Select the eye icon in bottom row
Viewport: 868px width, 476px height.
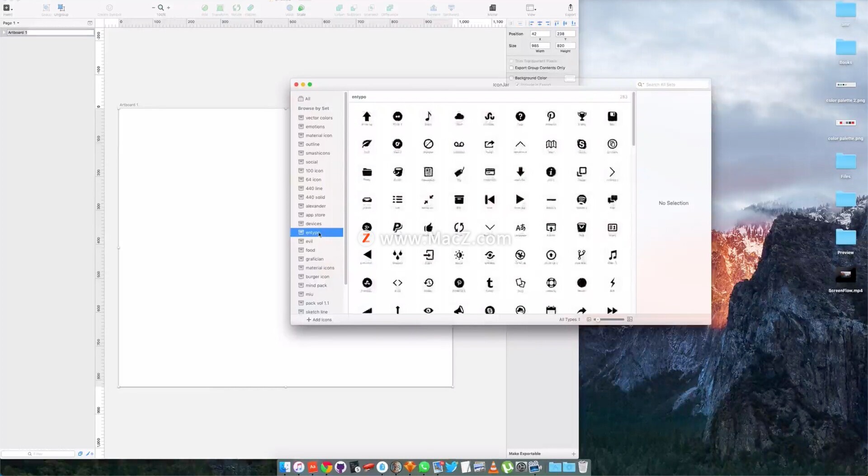[x=428, y=310]
